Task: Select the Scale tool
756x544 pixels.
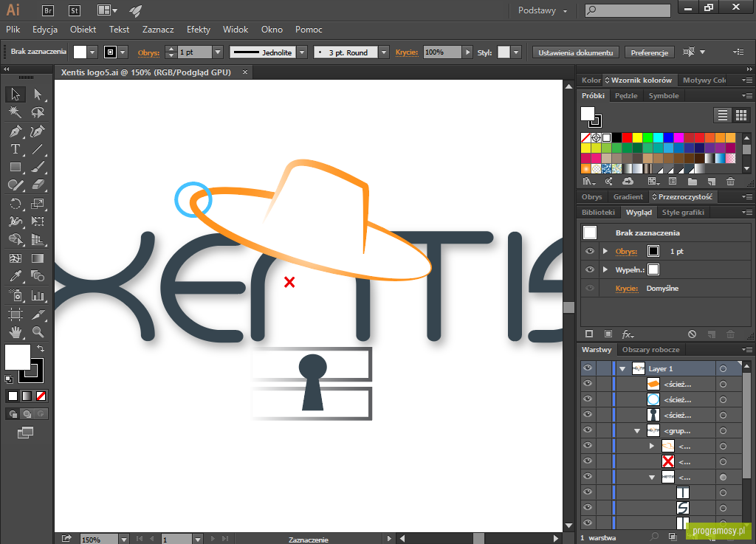Action: click(x=38, y=203)
